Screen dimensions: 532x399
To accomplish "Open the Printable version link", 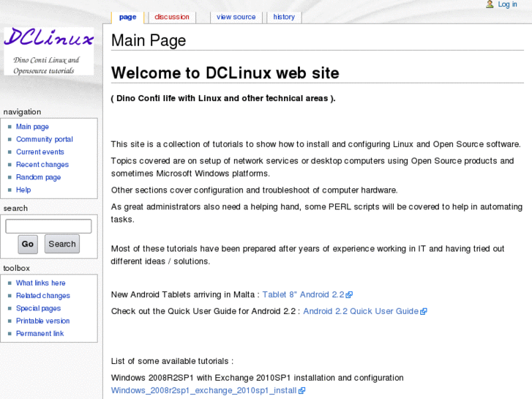I will (x=42, y=321).
